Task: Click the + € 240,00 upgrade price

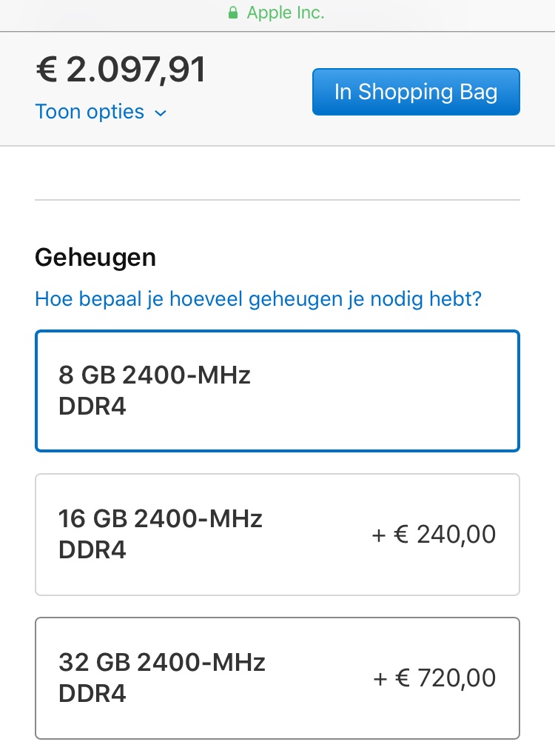Action: point(434,534)
